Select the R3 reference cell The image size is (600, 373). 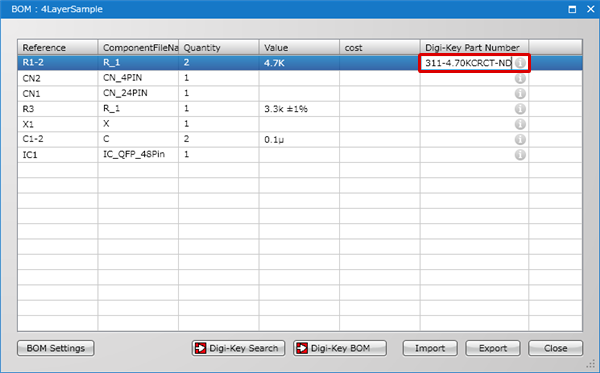pyautogui.click(x=57, y=109)
